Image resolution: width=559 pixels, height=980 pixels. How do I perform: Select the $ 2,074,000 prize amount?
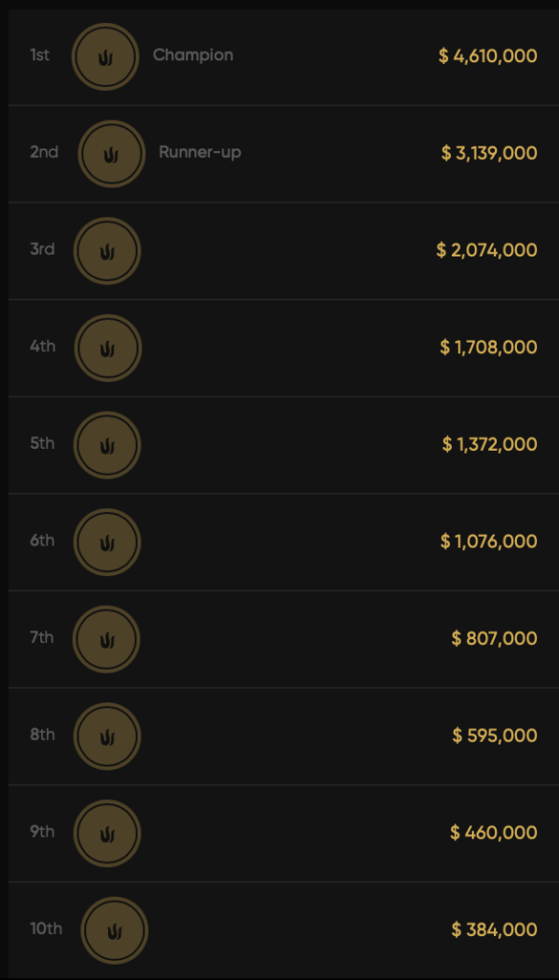pos(486,250)
